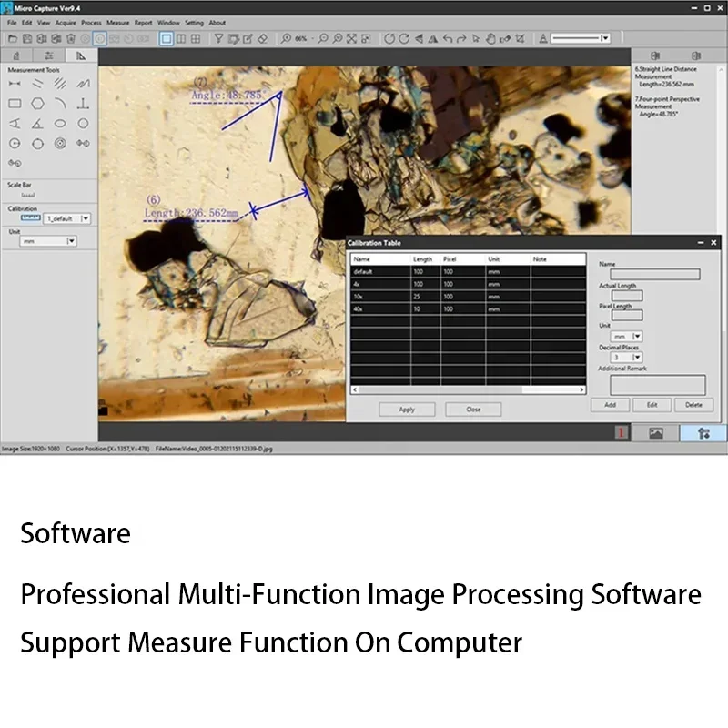
Task: Open the Decimal Places dropdown
Action: coord(637,357)
